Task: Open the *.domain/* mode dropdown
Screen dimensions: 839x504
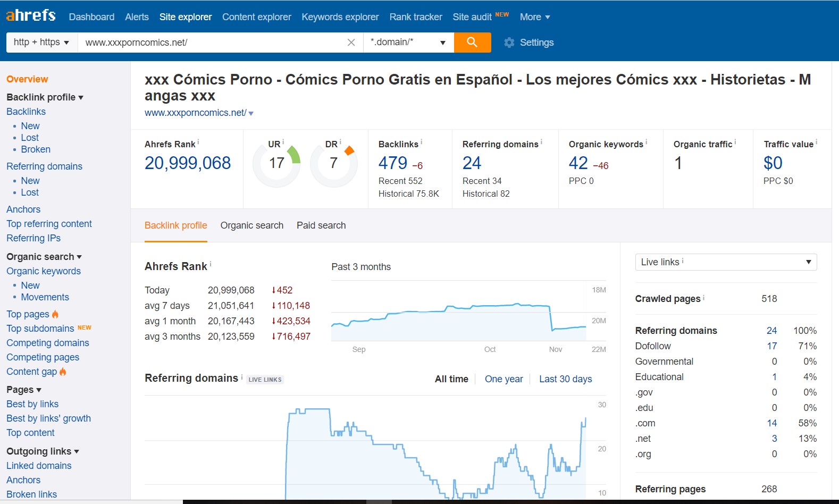Action: click(x=408, y=42)
